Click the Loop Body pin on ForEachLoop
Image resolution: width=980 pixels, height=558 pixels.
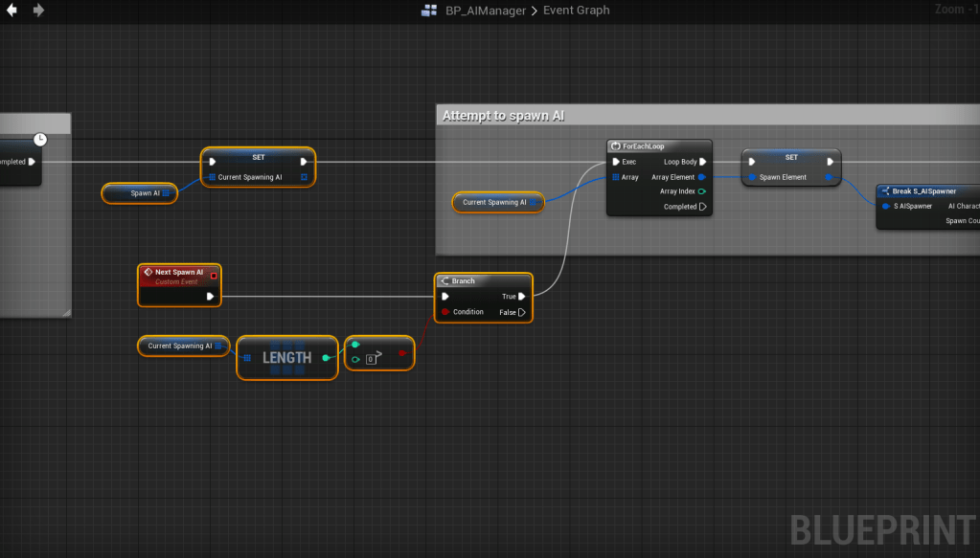pos(703,162)
